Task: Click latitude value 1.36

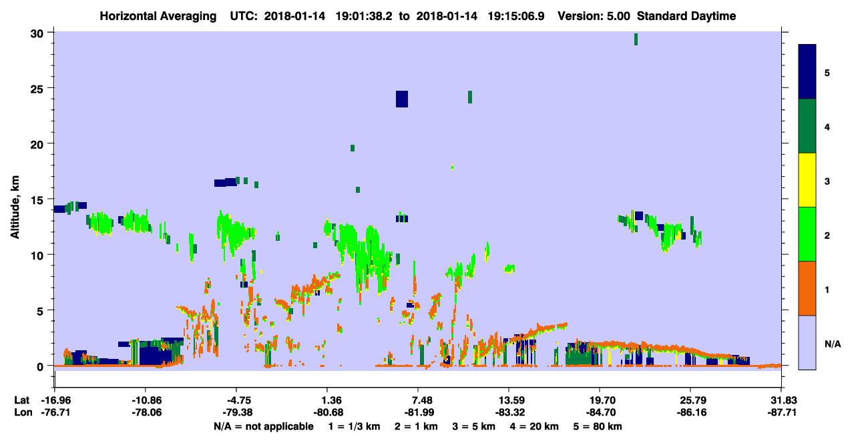Action: [328, 400]
